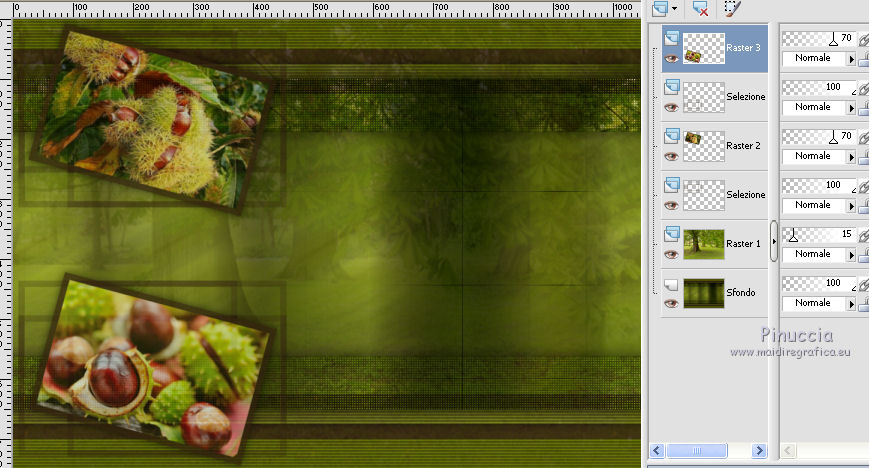
Task: Click the layer list horizontal scrollbar thumb
Action: click(697, 450)
